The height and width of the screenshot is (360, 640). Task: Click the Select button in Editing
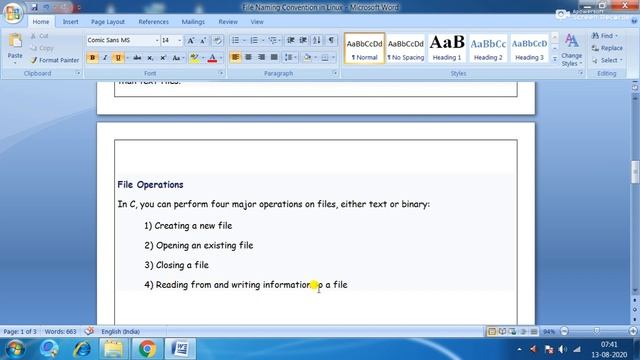point(607,60)
